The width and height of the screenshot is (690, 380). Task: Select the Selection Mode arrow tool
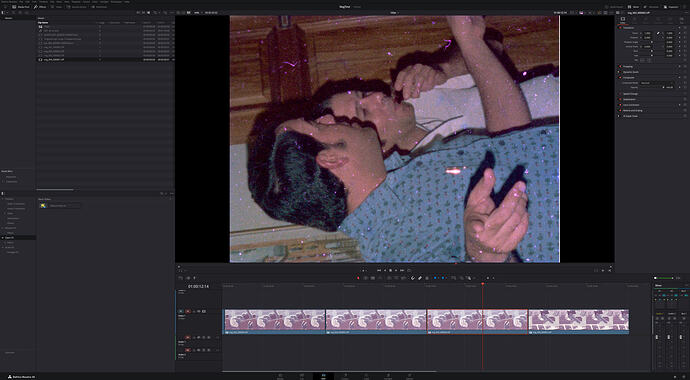click(x=358, y=278)
